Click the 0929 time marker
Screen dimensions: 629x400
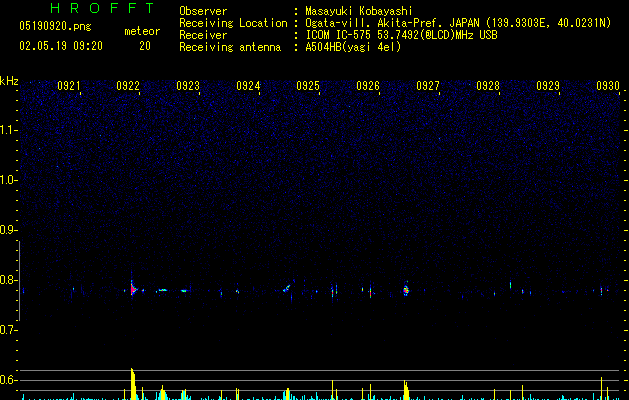pyautogui.click(x=548, y=86)
